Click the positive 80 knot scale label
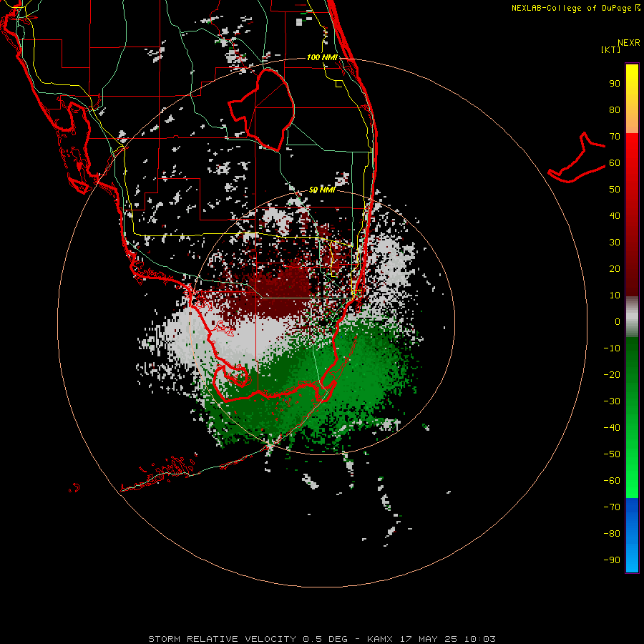The height and width of the screenshot is (644, 644). pos(615,110)
